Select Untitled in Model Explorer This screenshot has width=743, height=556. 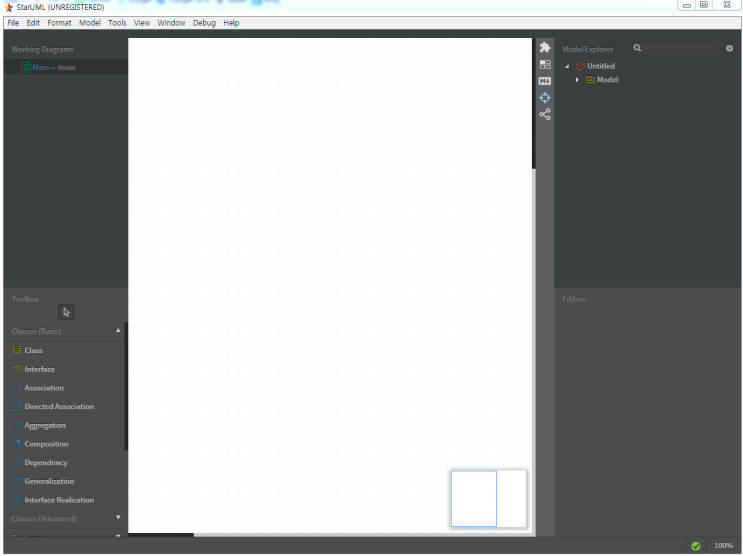click(x=601, y=66)
